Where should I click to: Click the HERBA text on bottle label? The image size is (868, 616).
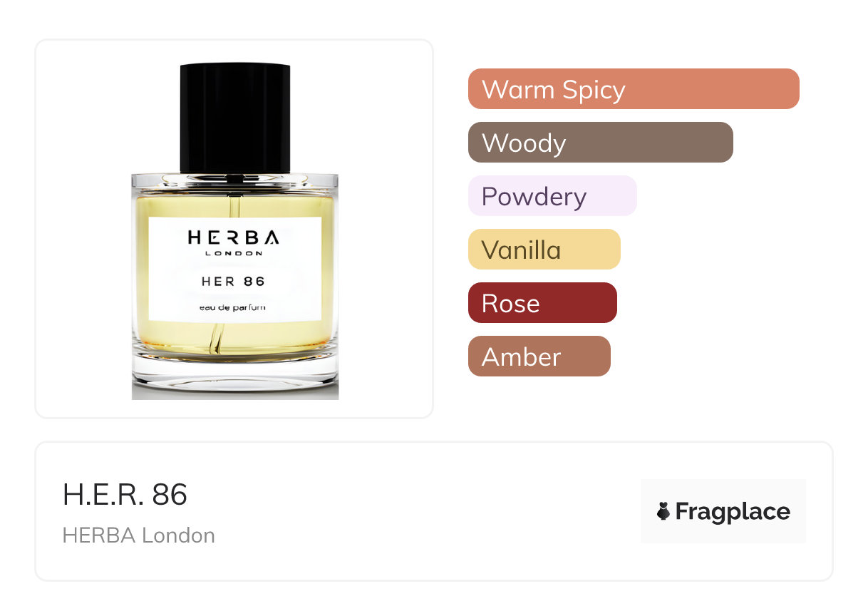pyautogui.click(x=234, y=237)
